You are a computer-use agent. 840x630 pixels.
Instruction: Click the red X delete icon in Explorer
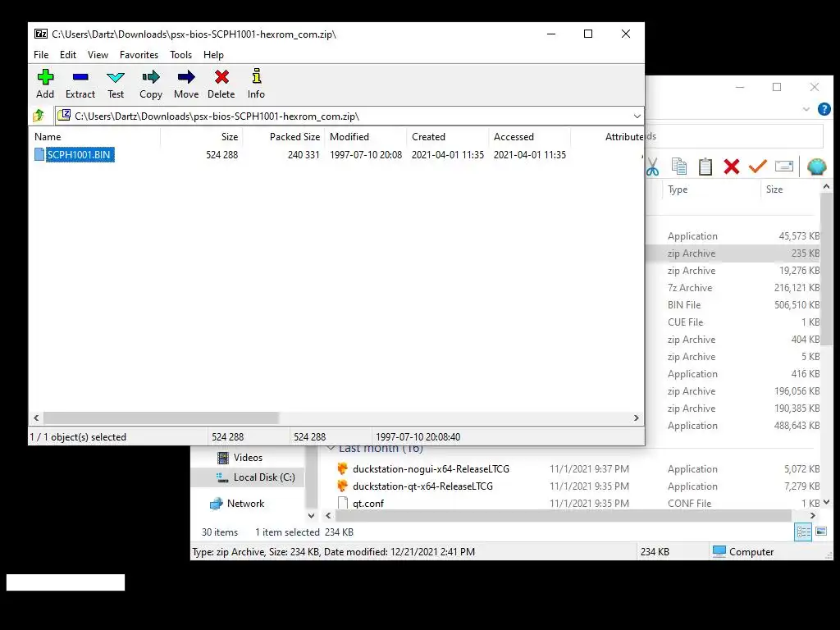tap(731, 167)
